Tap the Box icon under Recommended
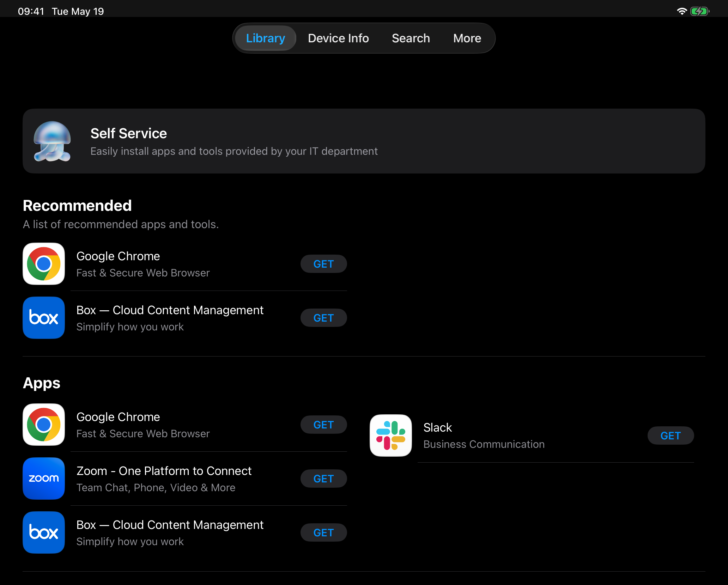728x585 pixels. coord(44,318)
